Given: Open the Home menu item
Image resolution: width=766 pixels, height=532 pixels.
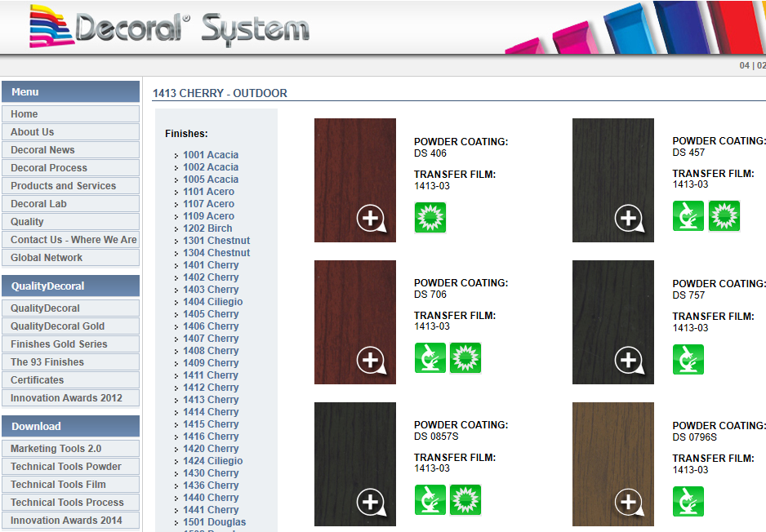Looking at the screenshot, I should [70, 114].
